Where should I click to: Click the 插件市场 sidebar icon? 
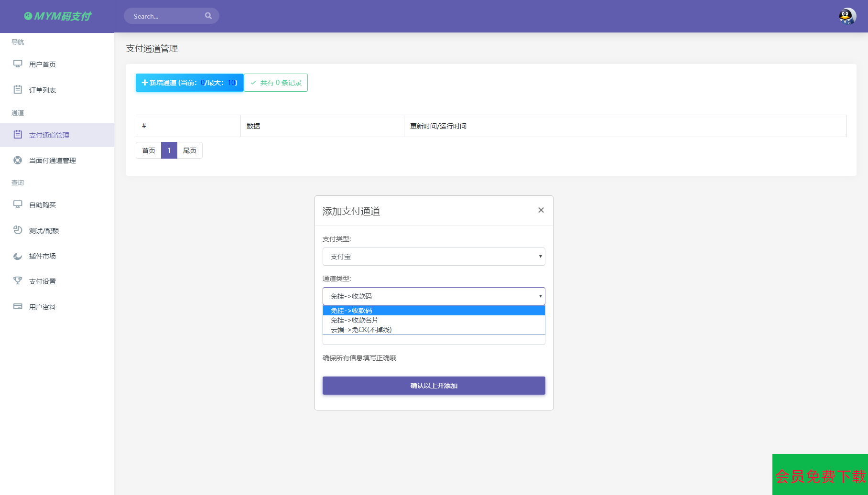[18, 256]
